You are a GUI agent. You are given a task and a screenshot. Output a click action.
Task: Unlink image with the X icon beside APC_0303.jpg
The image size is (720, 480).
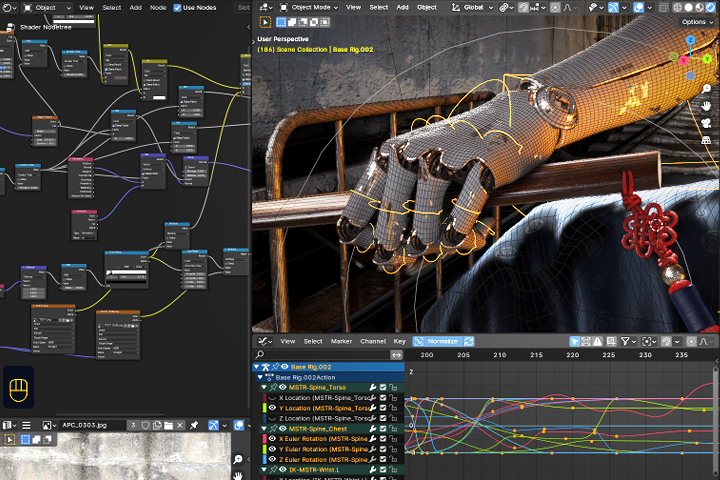(x=180, y=425)
